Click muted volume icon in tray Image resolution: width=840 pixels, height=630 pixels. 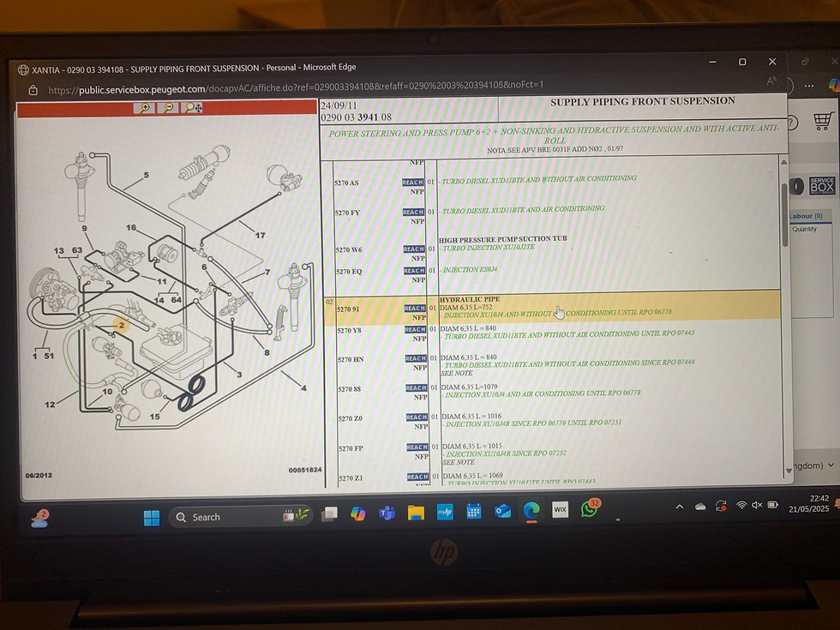click(x=757, y=505)
